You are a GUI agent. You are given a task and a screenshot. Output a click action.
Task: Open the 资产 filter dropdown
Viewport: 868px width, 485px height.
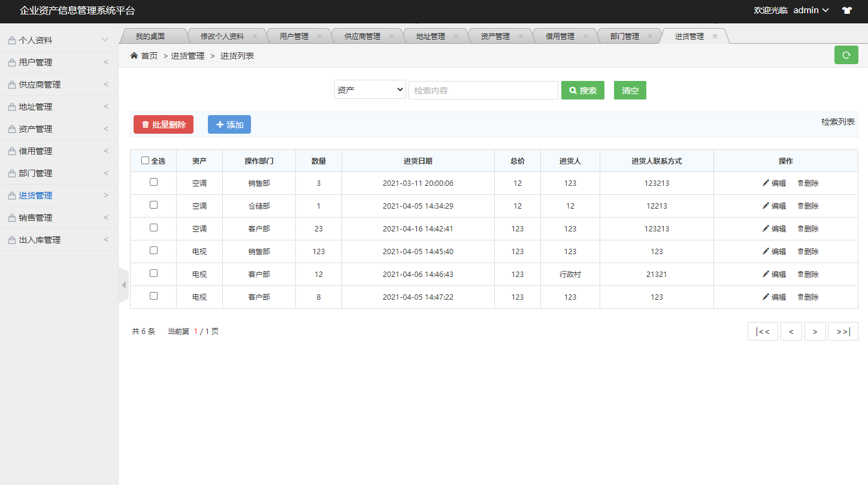370,89
